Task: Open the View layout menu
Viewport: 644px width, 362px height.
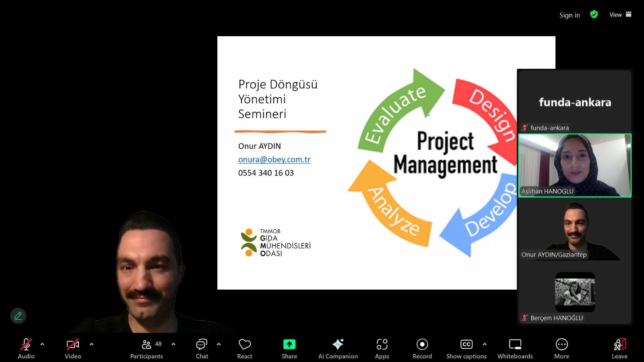Action: pyautogui.click(x=620, y=14)
